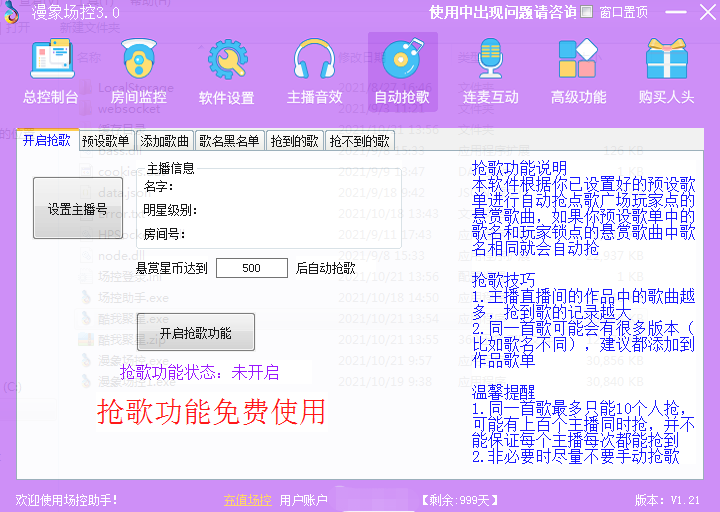This screenshot has width=720, height=512.
Task: Switch to 添加歌曲 tab
Action: [x=164, y=141]
